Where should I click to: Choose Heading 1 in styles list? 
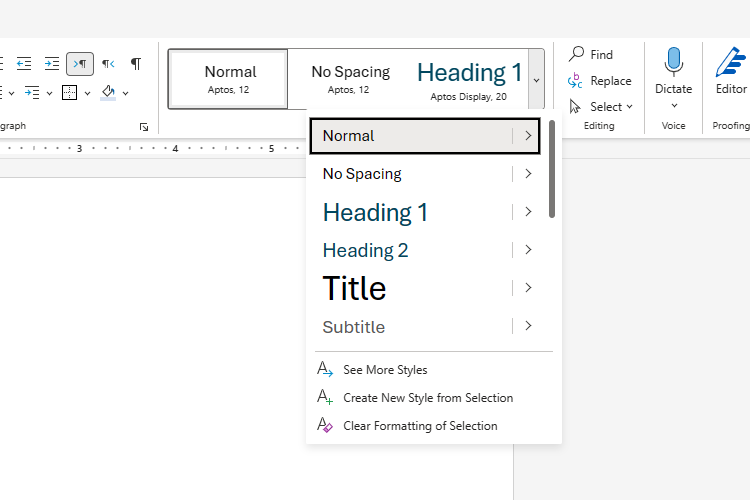click(411, 212)
